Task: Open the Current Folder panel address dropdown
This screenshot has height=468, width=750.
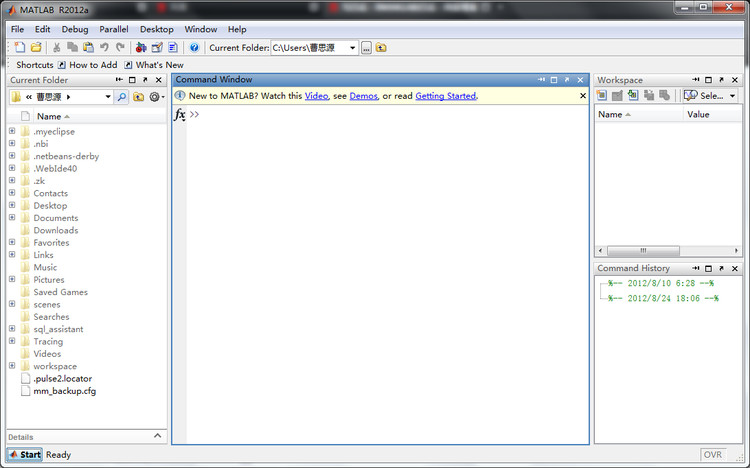Action: (x=108, y=97)
